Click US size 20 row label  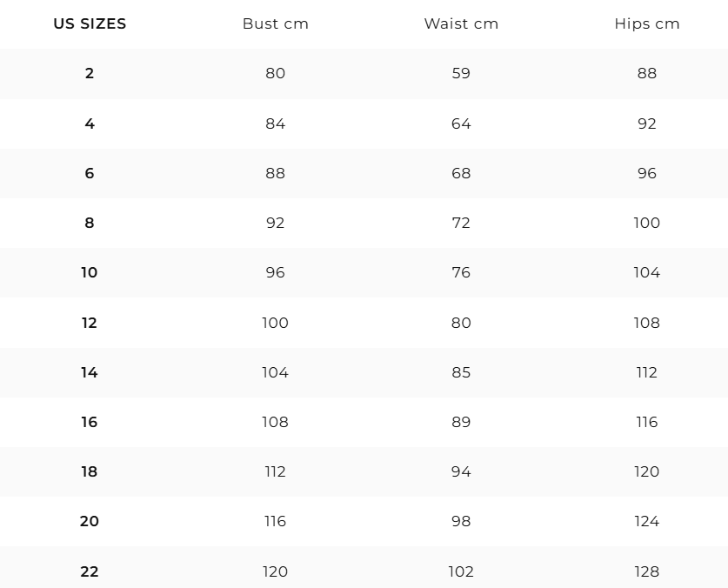click(90, 522)
